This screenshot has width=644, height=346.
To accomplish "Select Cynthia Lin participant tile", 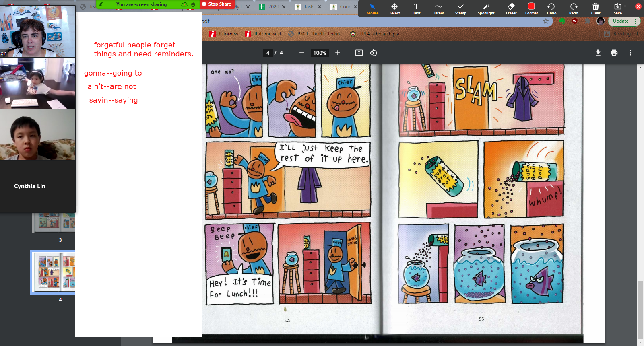I will pyautogui.click(x=37, y=186).
